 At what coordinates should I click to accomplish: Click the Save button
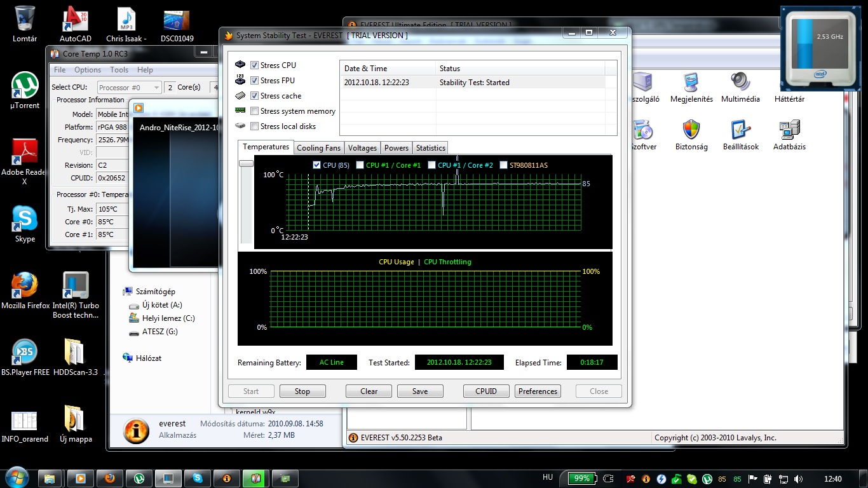pyautogui.click(x=420, y=391)
